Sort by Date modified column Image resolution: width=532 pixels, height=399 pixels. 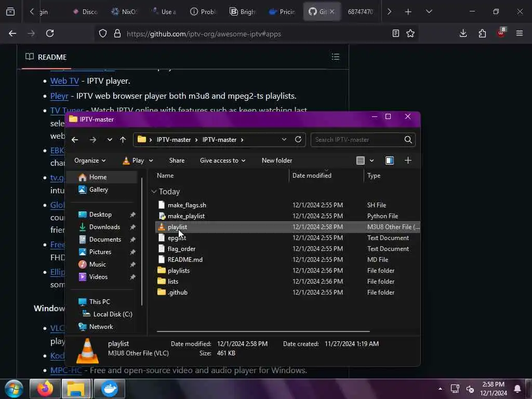pyautogui.click(x=312, y=176)
